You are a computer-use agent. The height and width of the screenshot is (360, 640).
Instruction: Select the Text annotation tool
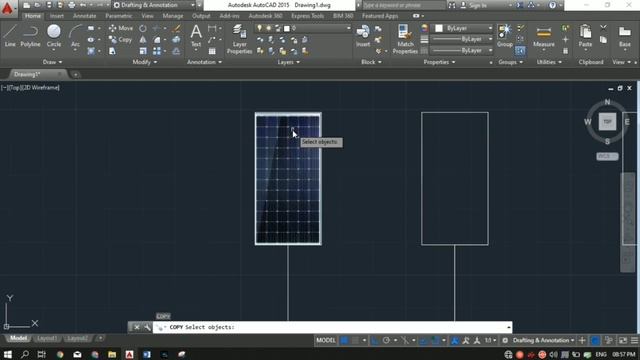pos(196,36)
